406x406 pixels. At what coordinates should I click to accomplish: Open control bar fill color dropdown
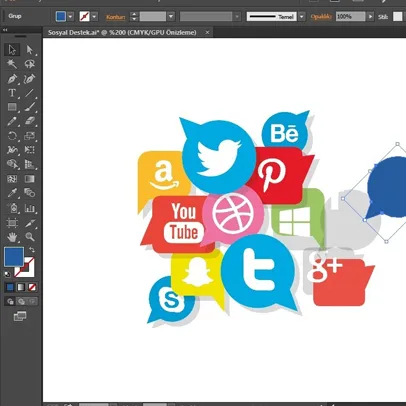(70, 16)
